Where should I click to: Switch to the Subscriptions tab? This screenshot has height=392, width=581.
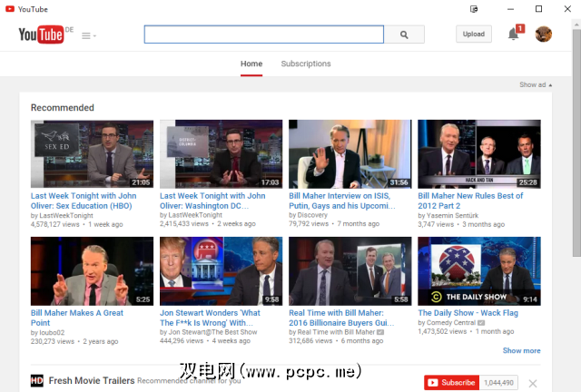306,64
